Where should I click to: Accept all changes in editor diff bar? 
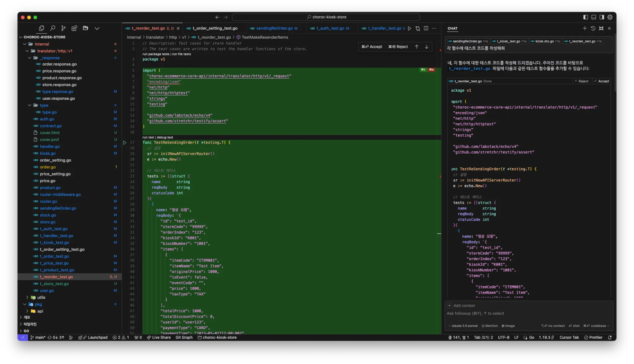click(372, 46)
